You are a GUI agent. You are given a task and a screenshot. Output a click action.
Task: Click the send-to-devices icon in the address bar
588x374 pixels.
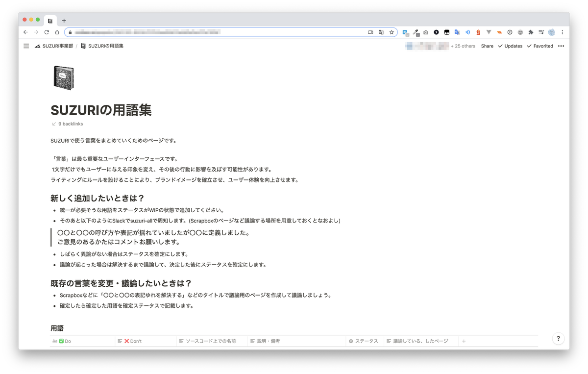(x=371, y=32)
